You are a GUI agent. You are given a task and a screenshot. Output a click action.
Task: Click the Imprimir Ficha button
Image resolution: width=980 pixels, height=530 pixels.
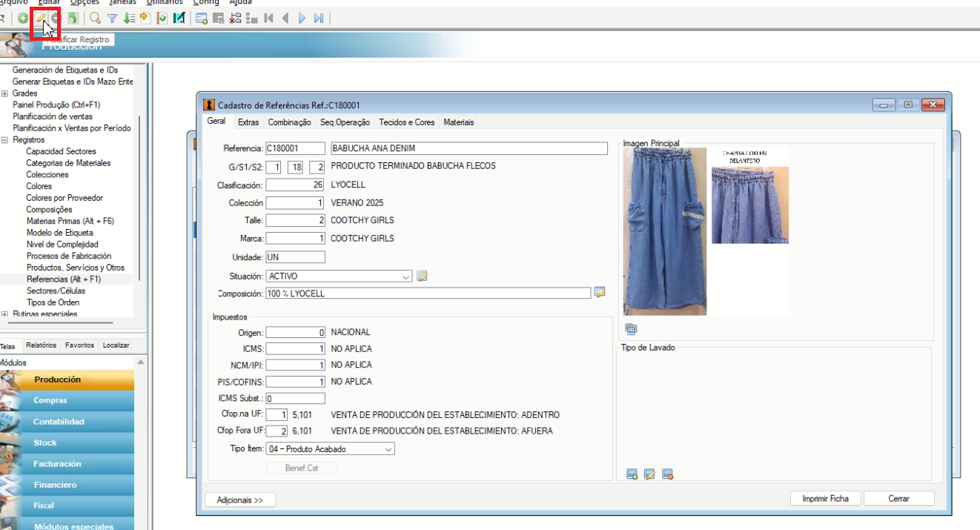coord(825,499)
